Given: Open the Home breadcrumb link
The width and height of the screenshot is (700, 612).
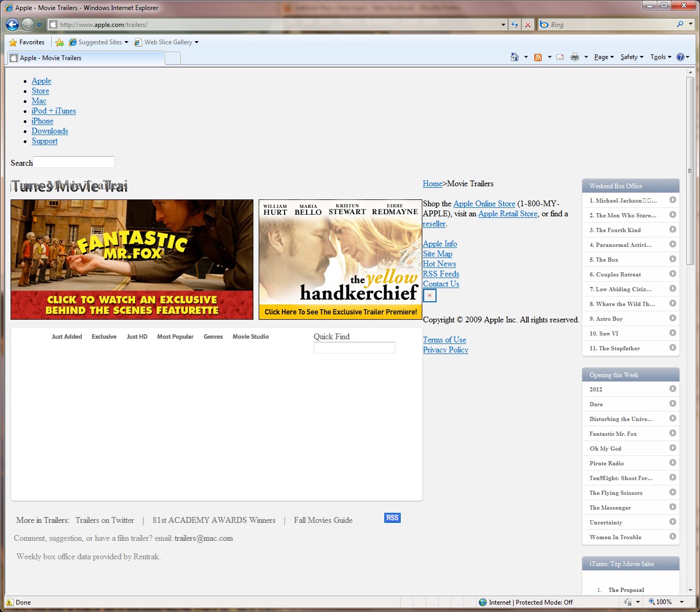Looking at the screenshot, I should click(x=432, y=184).
